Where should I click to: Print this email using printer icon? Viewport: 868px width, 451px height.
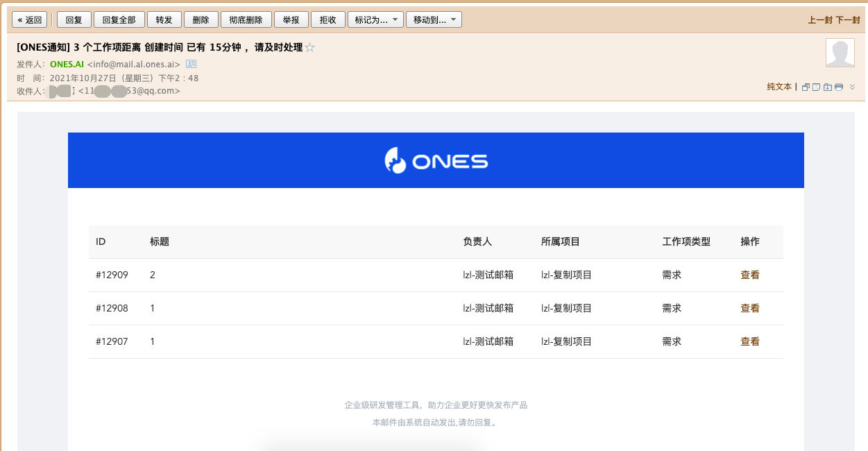pos(839,87)
